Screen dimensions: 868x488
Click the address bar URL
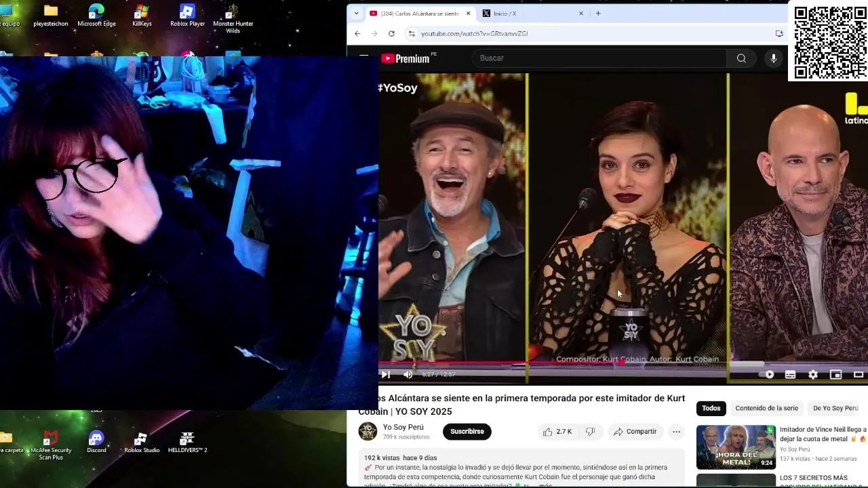474,33
